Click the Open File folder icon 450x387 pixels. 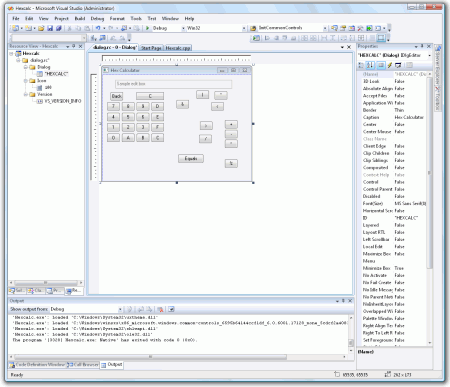41,28
